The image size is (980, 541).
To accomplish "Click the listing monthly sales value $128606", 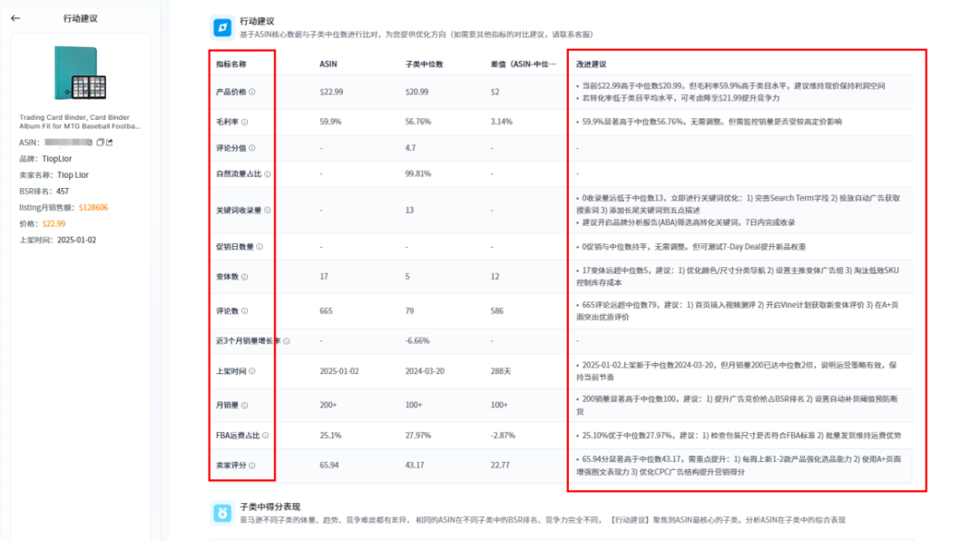I will click(x=93, y=208).
